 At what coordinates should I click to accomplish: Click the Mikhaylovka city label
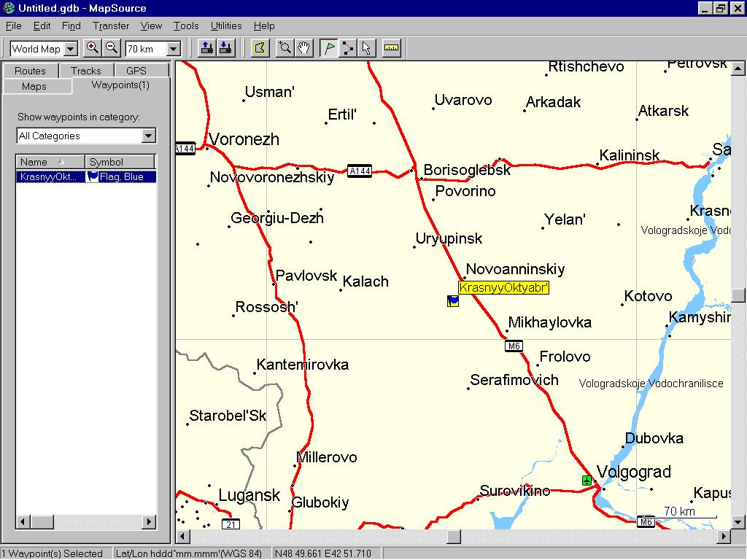click(x=550, y=322)
